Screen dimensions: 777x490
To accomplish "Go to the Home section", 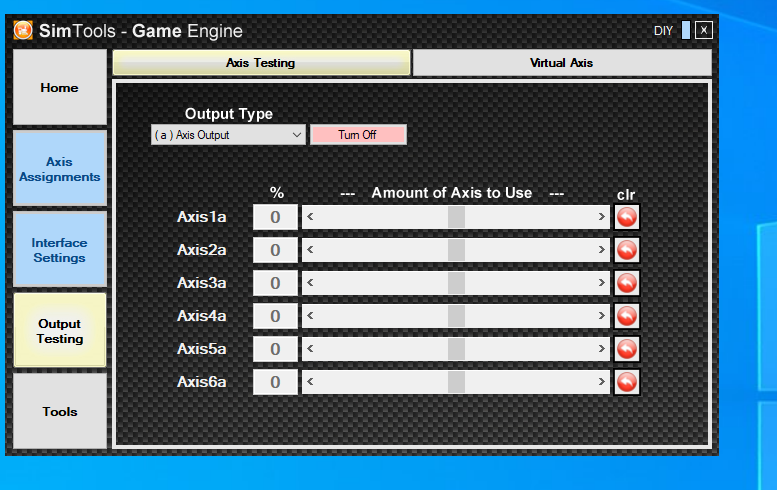I will click(59, 87).
